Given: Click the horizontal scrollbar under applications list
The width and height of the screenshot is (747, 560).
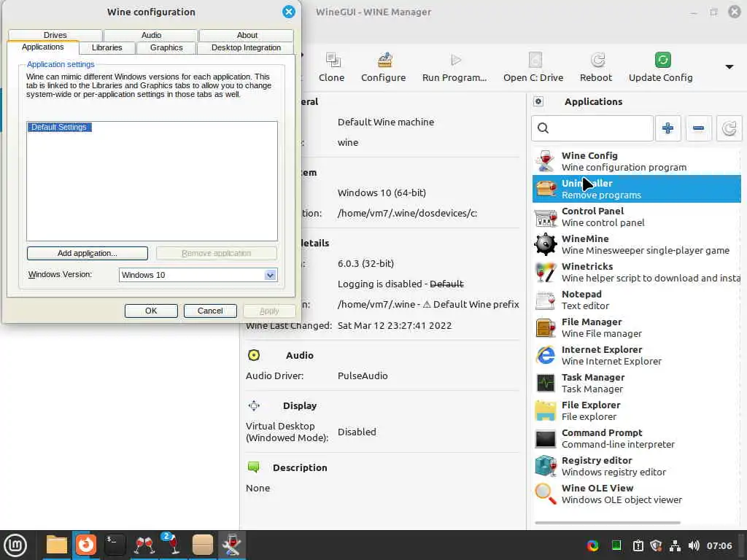Looking at the screenshot, I should (x=608, y=522).
